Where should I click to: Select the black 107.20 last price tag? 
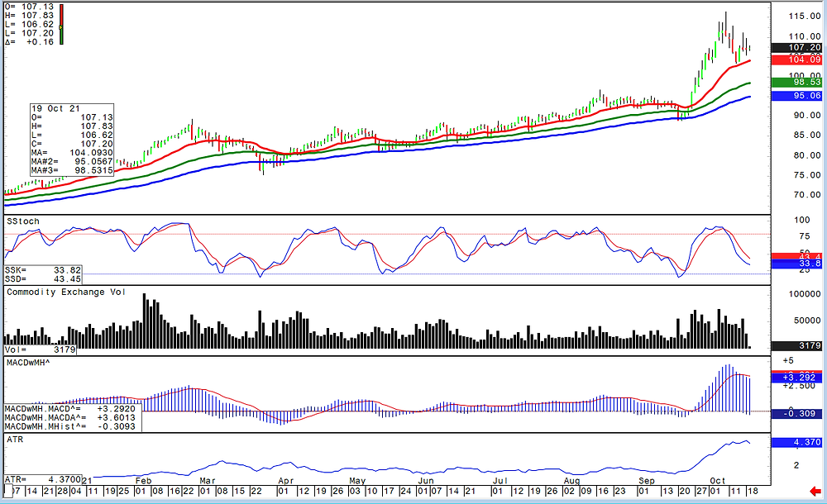(x=796, y=47)
